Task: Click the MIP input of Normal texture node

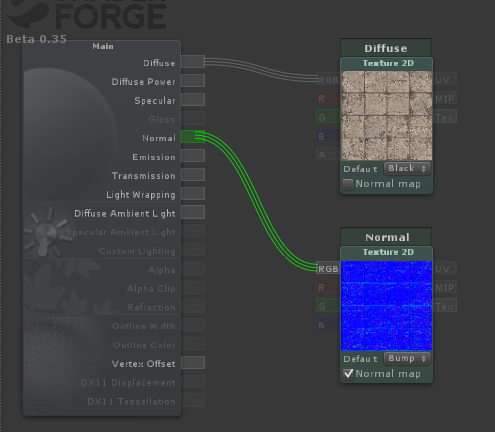Action: (x=445, y=287)
